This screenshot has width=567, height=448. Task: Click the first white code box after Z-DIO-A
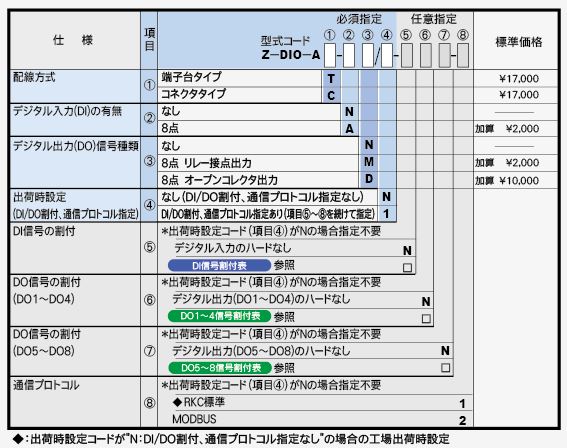(x=329, y=55)
